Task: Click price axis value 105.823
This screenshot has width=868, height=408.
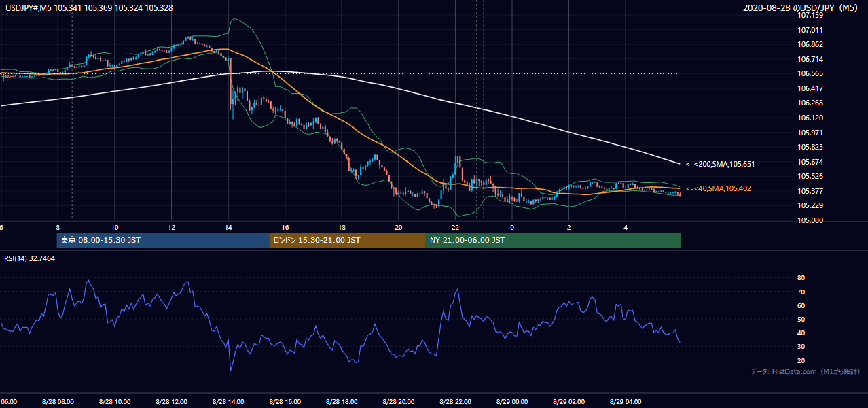Action: point(810,147)
